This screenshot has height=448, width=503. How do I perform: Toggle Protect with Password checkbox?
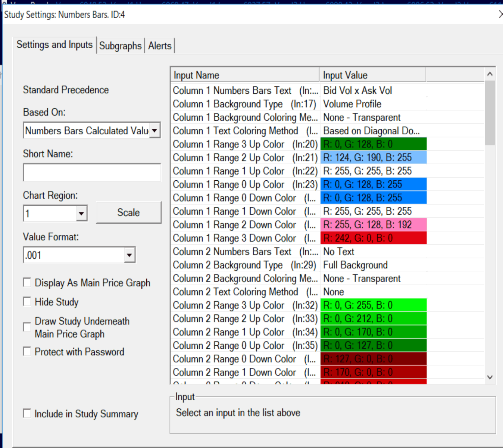coord(27,352)
